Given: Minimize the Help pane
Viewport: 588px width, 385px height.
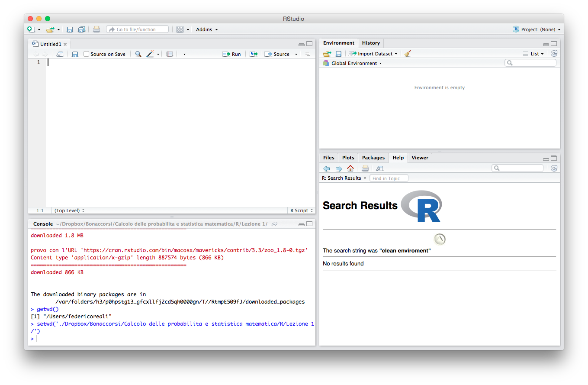Looking at the screenshot, I should tap(546, 159).
